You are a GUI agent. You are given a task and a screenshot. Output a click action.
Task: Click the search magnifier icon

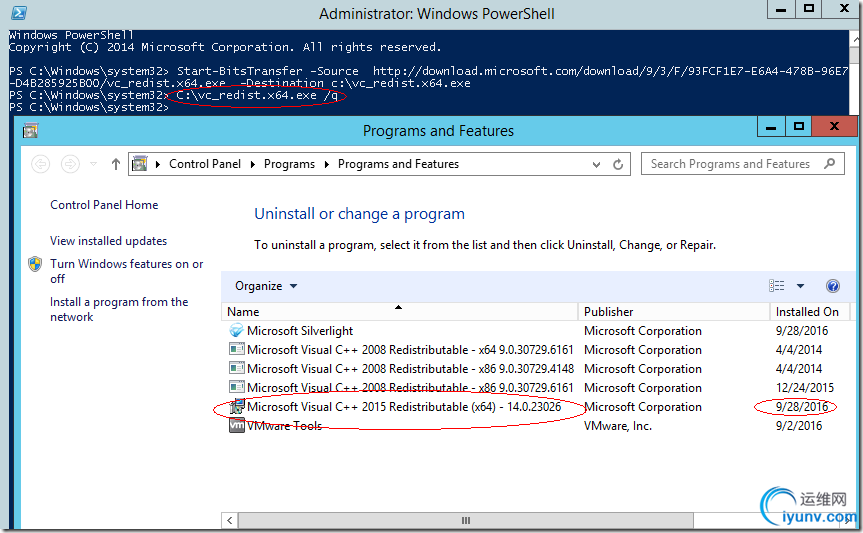pos(829,164)
